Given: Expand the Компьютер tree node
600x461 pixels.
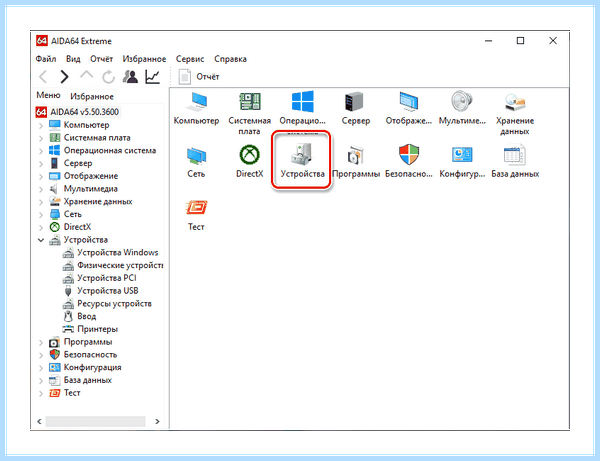Looking at the screenshot, I should point(41,125).
